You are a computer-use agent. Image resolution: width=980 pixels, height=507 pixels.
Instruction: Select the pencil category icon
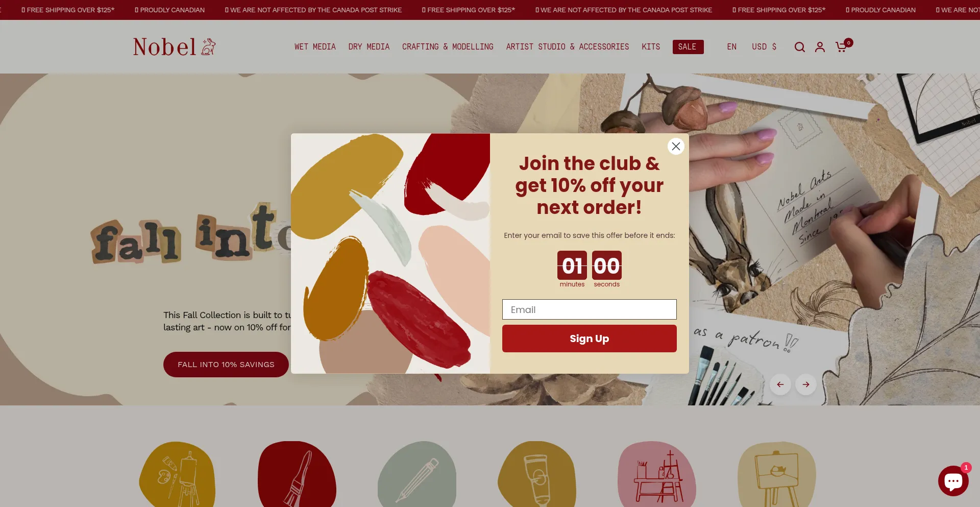417,474
